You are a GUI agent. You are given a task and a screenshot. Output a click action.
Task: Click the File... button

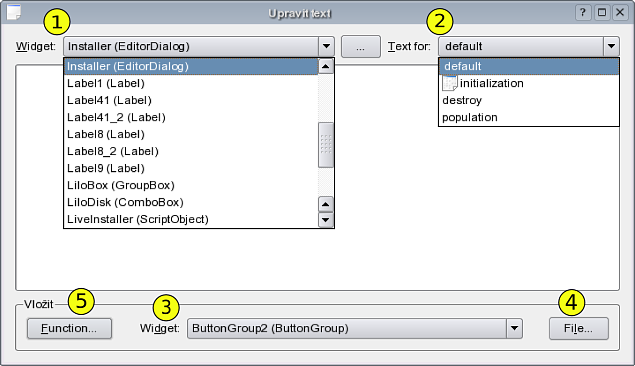[x=579, y=328]
